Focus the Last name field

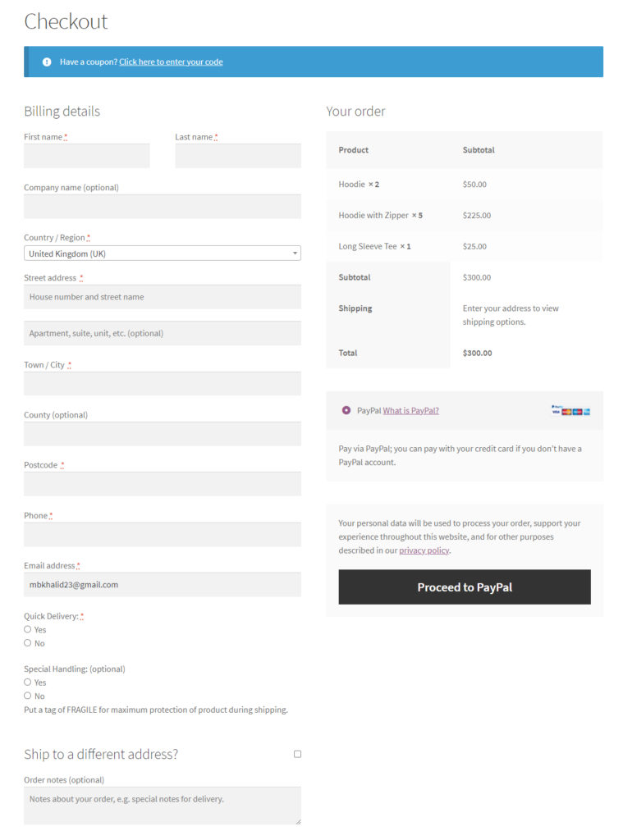pyautogui.click(x=238, y=156)
